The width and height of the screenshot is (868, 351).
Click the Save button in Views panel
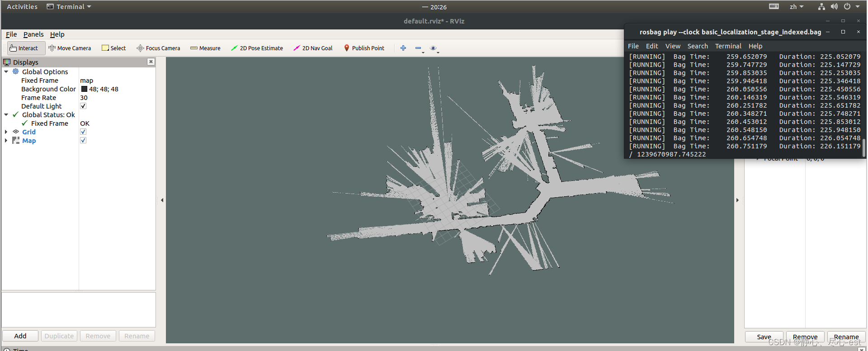tap(764, 337)
